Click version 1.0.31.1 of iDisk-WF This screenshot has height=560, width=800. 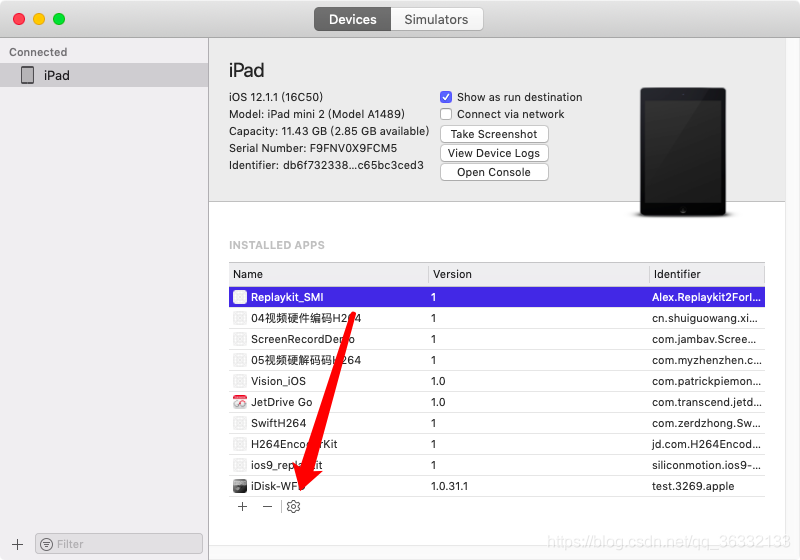pyautogui.click(x=449, y=486)
